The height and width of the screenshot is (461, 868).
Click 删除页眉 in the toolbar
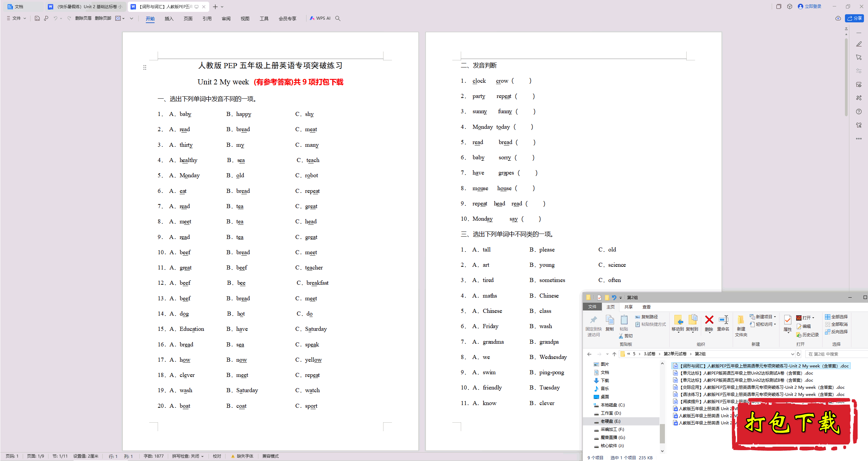tap(83, 18)
